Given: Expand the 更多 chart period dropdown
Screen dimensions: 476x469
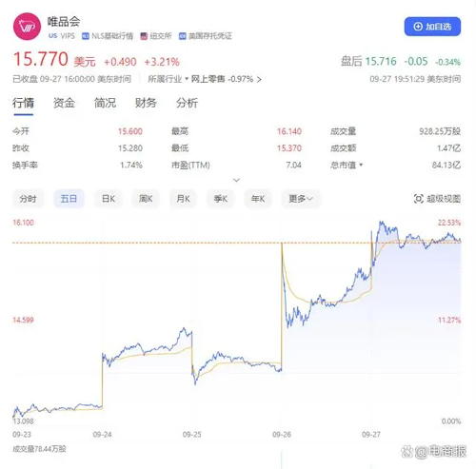Looking at the screenshot, I should coord(301,199).
